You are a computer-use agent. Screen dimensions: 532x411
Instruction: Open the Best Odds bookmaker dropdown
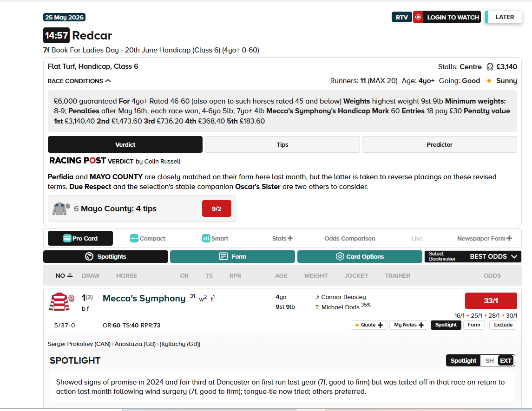click(473, 256)
